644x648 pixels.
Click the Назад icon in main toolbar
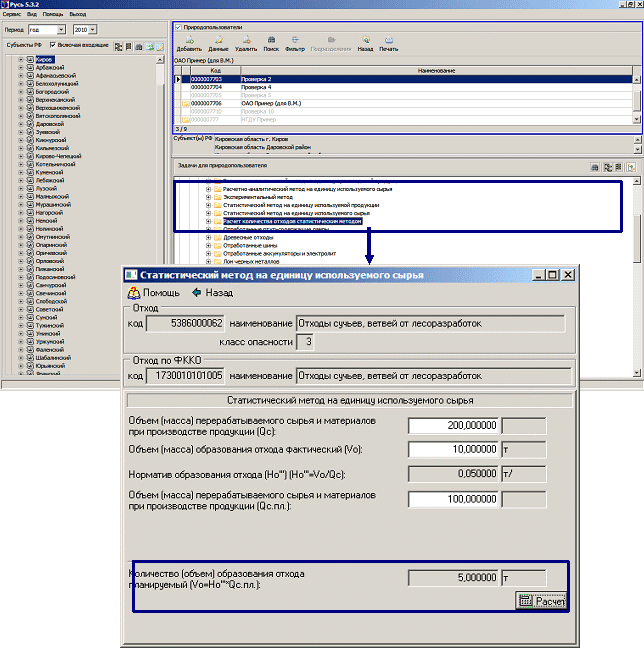click(x=365, y=42)
